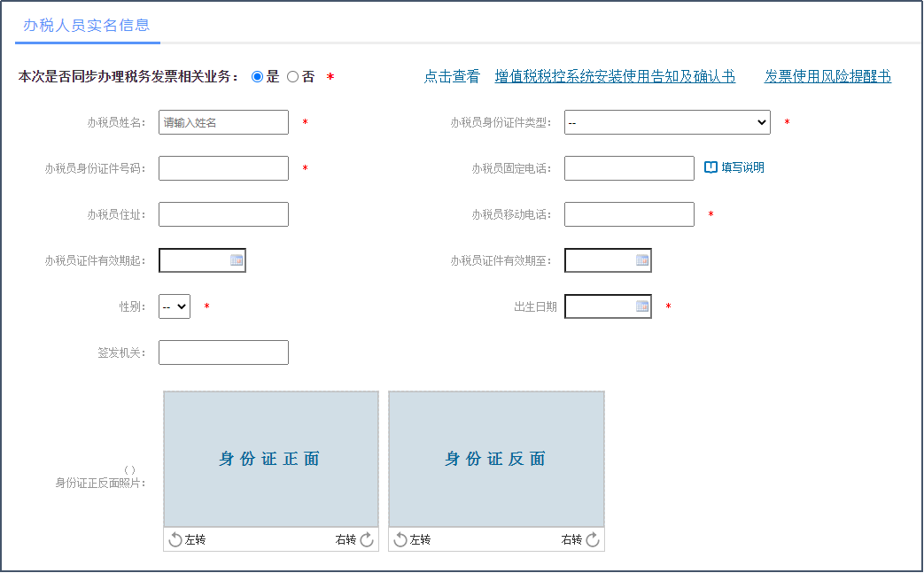Click the 办税员姓名 input field
The width and height of the screenshot is (924, 573).
coord(223,121)
